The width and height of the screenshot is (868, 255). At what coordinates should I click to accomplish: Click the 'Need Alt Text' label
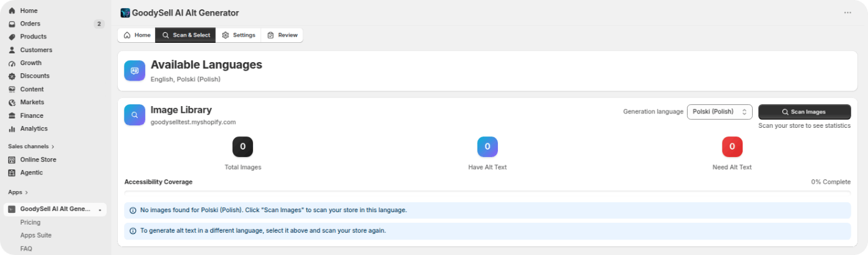tap(732, 168)
